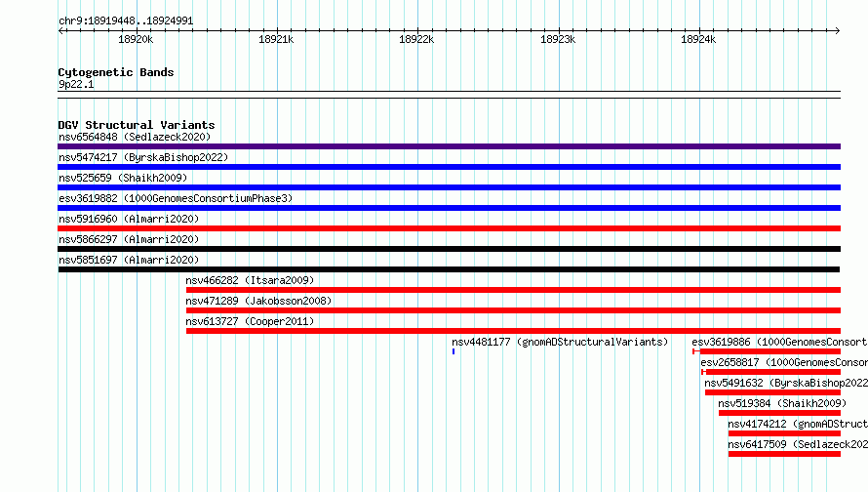Click the red nsv471289 variant bar
868x492 pixels.
pyautogui.click(x=513, y=310)
